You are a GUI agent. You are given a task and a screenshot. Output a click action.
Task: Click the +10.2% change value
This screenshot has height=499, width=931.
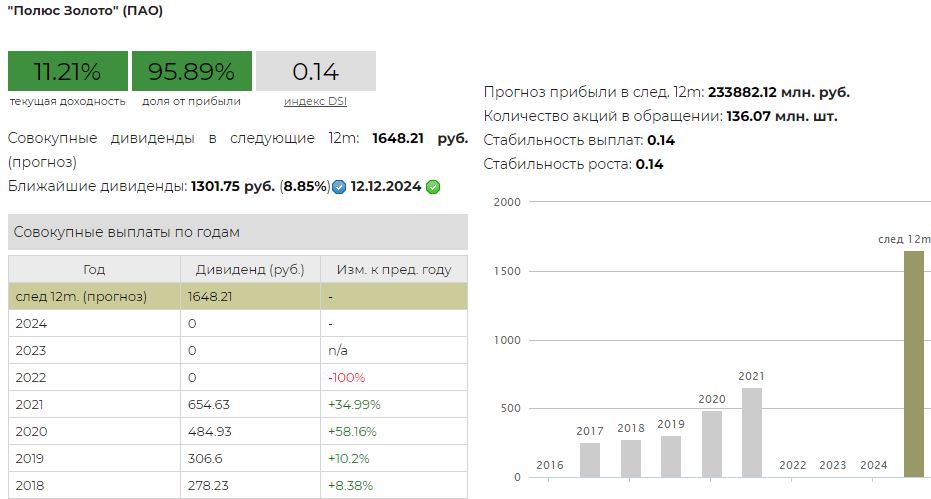(x=349, y=459)
